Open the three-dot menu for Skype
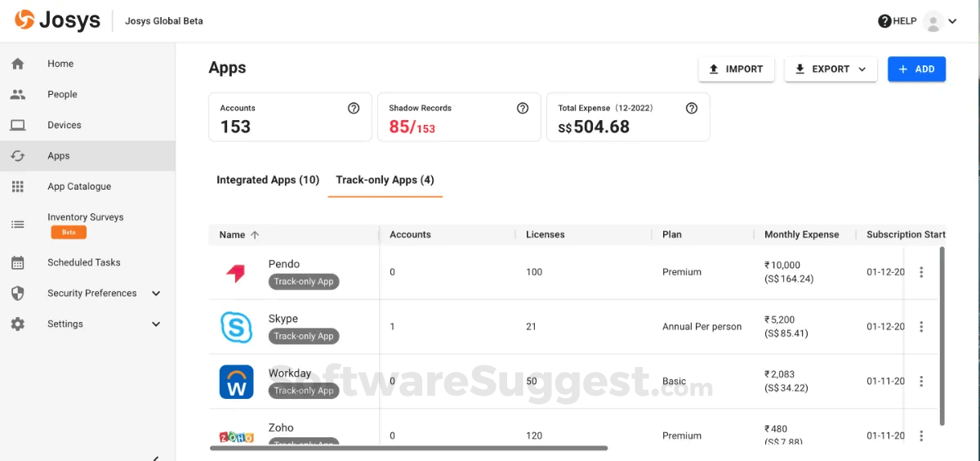 coord(921,327)
